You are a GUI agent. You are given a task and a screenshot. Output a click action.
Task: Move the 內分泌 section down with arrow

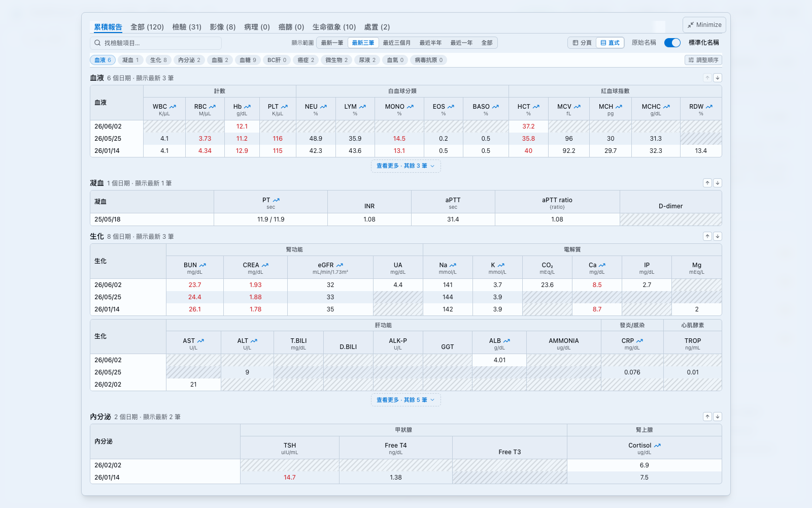(718, 417)
